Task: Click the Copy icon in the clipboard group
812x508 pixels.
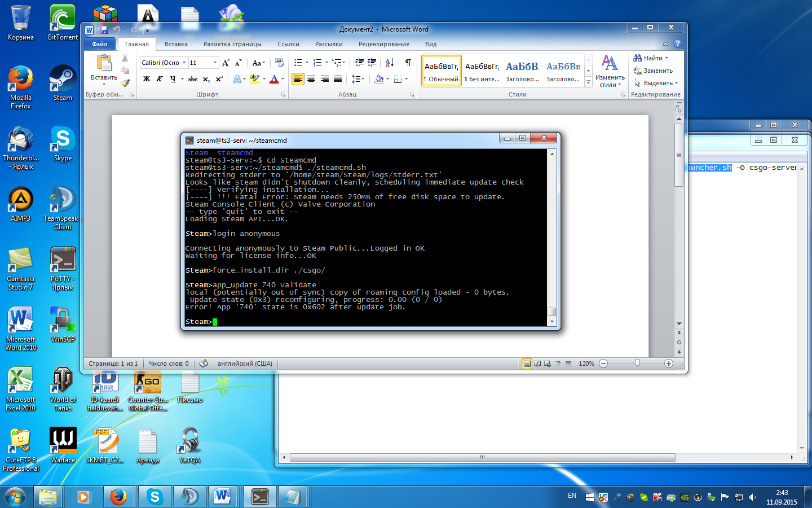Action: pyautogui.click(x=125, y=71)
